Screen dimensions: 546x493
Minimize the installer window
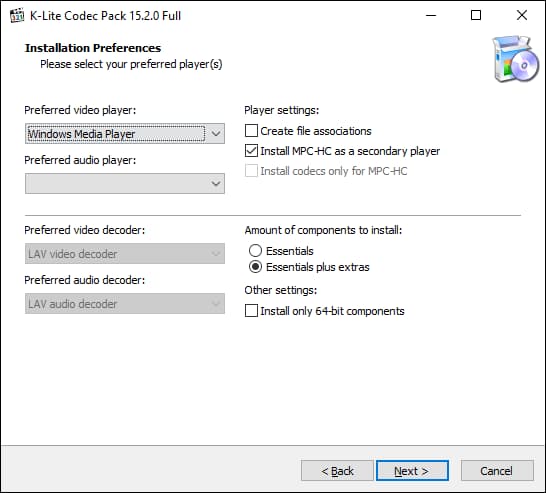pos(431,16)
